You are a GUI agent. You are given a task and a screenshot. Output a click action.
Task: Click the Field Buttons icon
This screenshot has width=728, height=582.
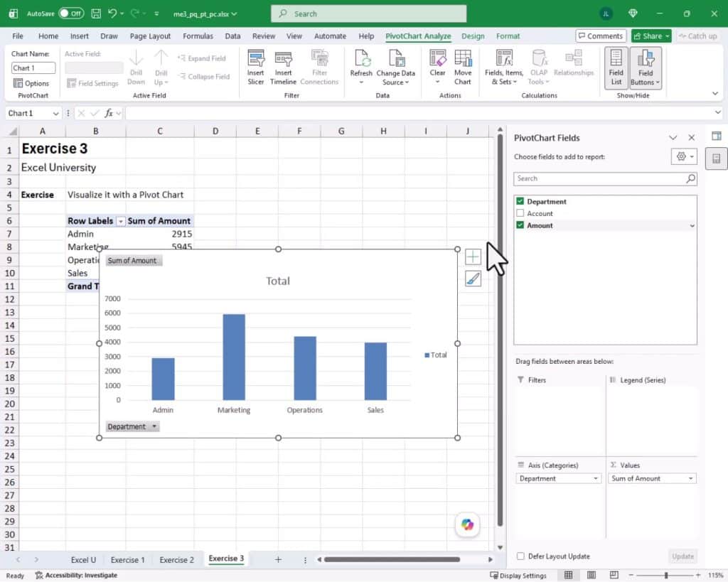(646, 58)
